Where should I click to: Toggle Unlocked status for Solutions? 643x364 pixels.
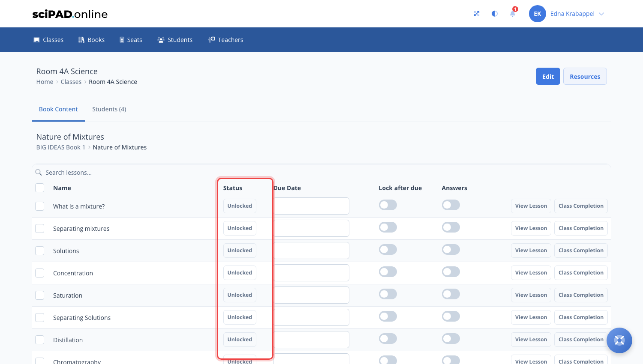[x=240, y=251]
